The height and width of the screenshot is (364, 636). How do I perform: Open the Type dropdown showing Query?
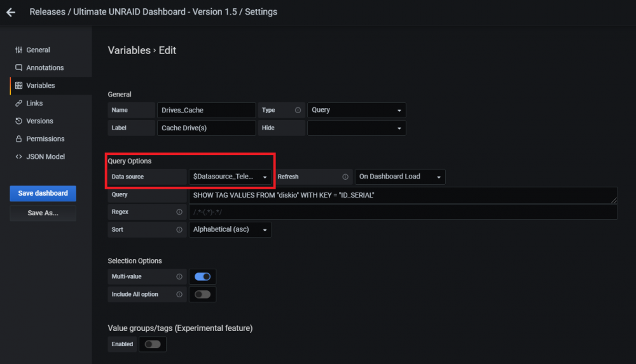(357, 111)
